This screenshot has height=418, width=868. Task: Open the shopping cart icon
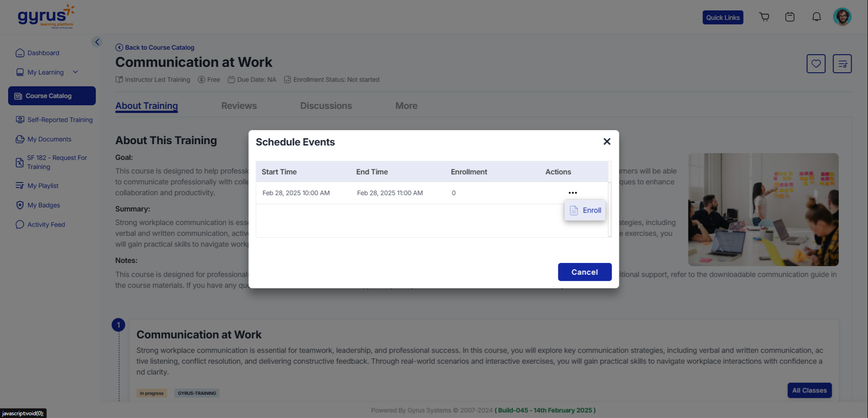point(764,17)
